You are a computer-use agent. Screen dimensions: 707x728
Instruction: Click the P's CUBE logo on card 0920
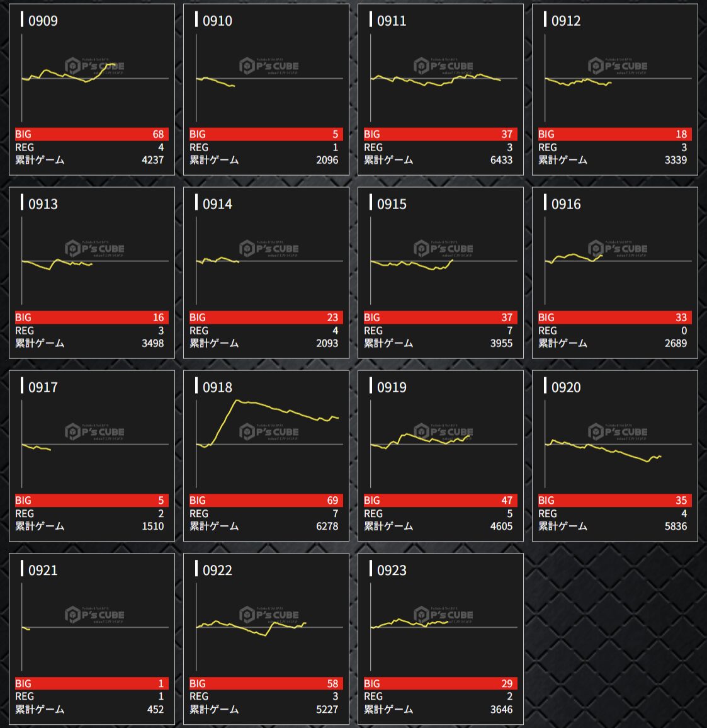[617, 432]
